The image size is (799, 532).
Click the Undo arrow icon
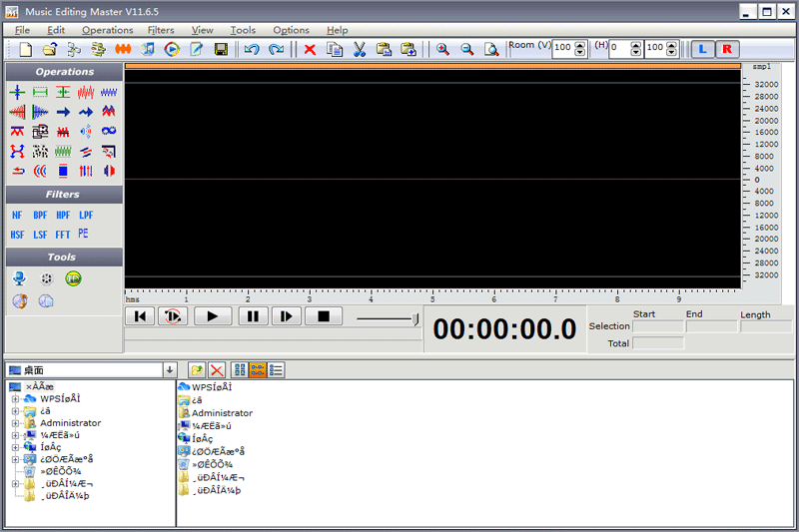pyautogui.click(x=252, y=49)
